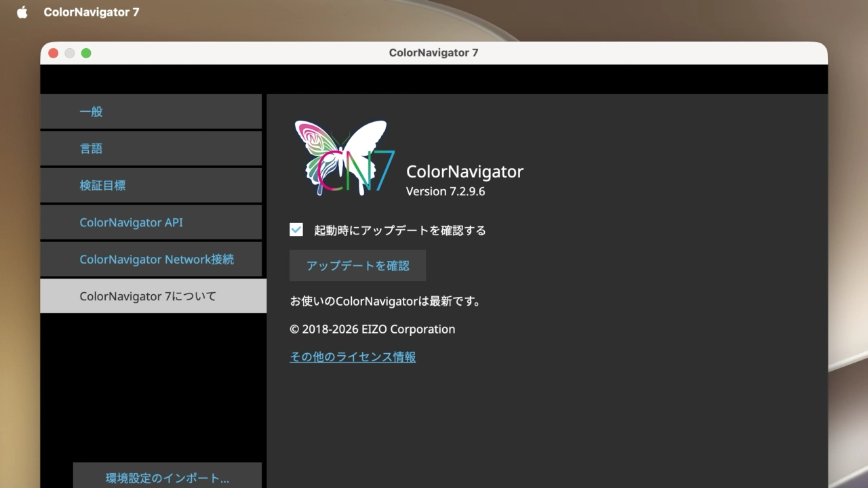868x488 pixels.
Task: Close the ColorNavigator 7 window
Action: (x=54, y=53)
